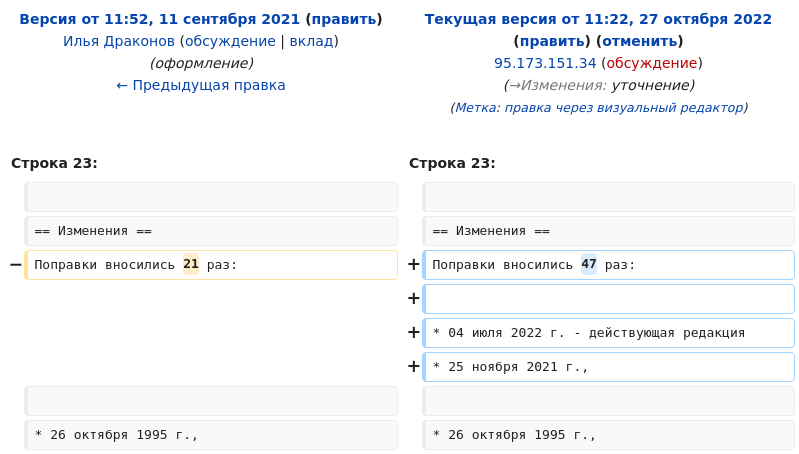Click «править» link of the current version
Screen dimensions: 799x454
[552, 41]
